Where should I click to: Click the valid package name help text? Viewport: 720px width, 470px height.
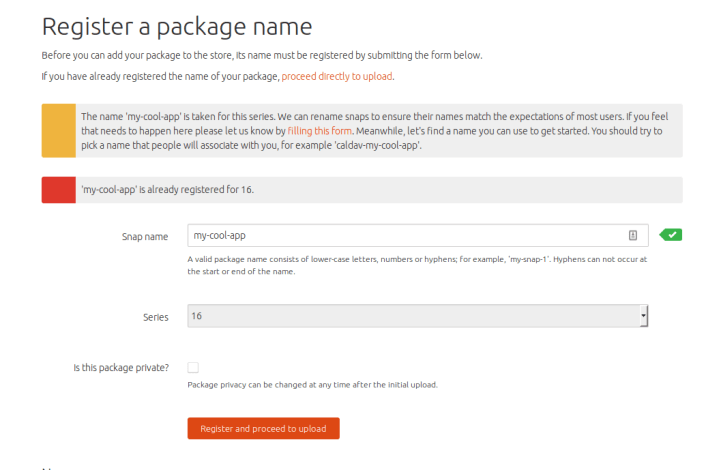click(x=417, y=265)
